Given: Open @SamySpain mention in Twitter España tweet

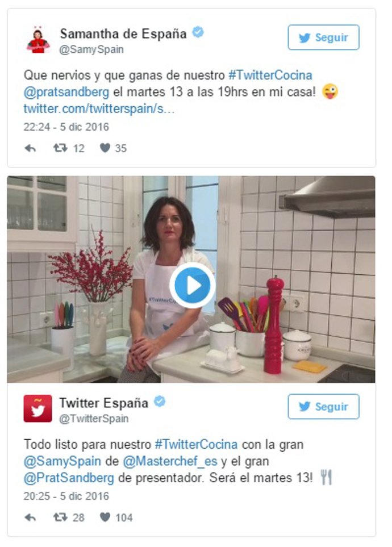Looking at the screenshot, I should pos(62,461).
